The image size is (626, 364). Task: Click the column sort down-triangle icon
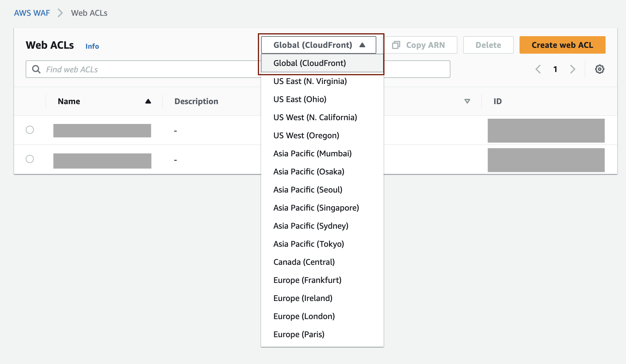467,101
